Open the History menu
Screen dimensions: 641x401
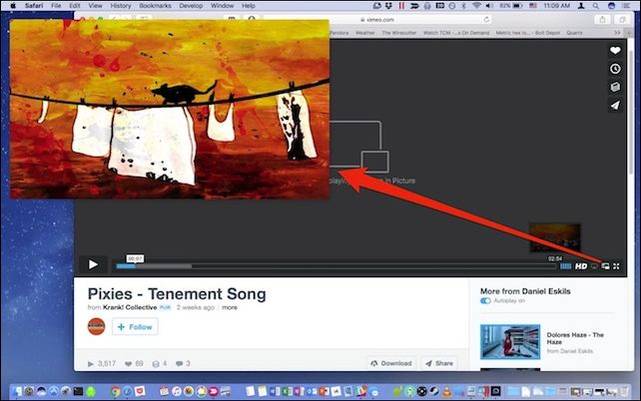point(121,6)
